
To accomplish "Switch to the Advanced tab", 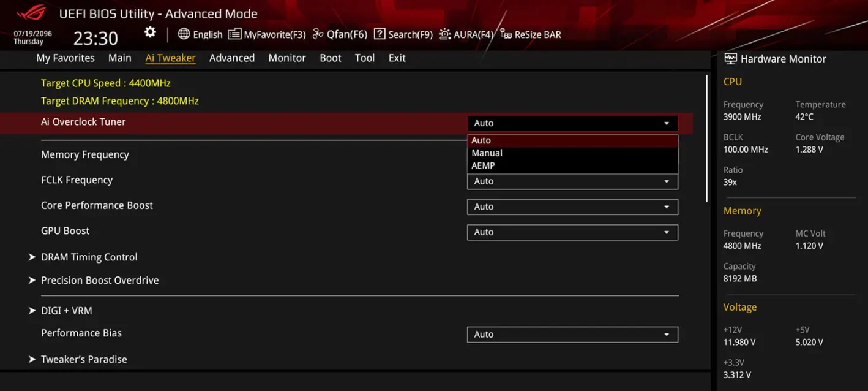I will point(231,58).
